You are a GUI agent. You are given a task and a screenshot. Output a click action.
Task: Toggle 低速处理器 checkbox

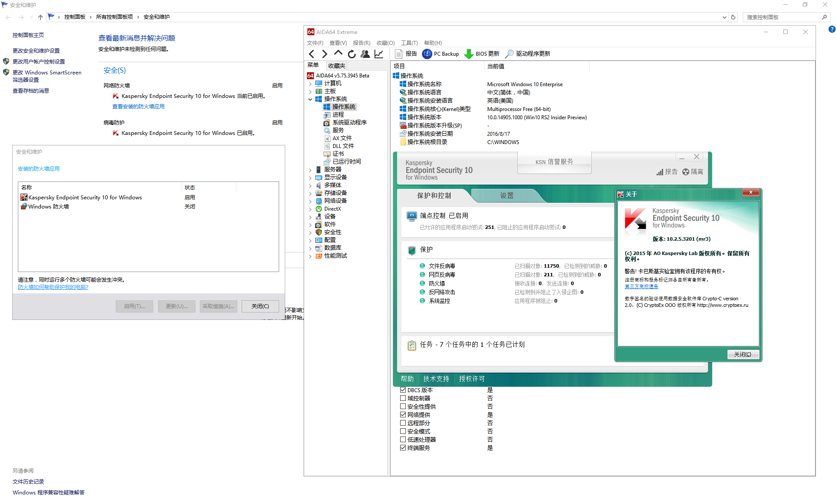click(403, 440)
